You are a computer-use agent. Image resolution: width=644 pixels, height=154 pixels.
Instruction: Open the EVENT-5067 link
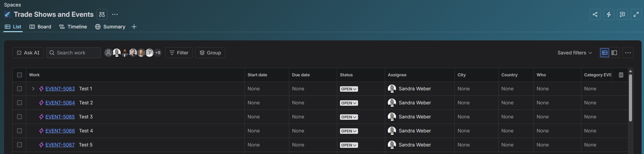click(60, 145)
